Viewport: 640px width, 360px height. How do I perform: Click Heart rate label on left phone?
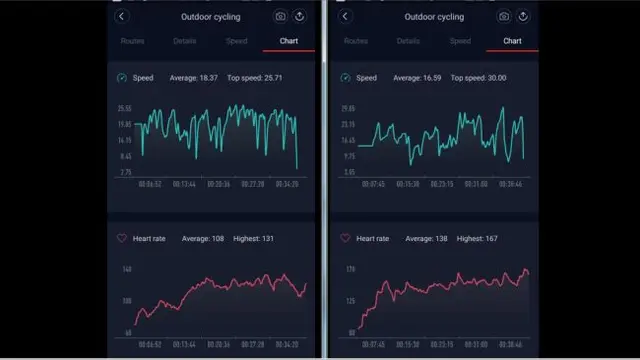149,238
